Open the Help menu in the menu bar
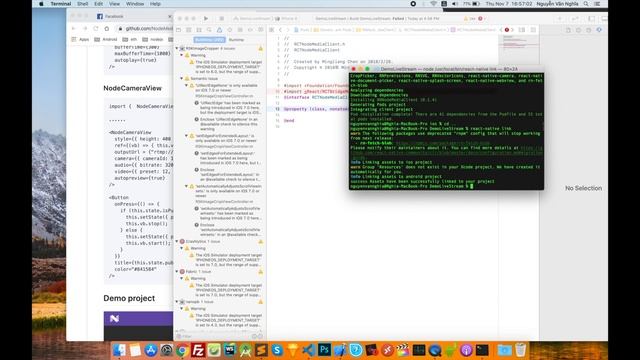Viewport: 640px width, 360px height. (x=155, y=4)
